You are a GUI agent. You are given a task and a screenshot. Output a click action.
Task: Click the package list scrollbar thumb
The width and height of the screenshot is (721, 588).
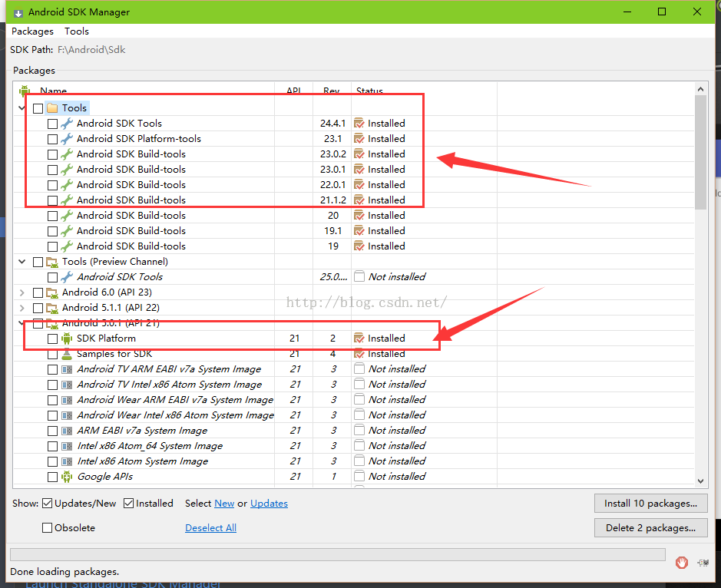point(700,152)
